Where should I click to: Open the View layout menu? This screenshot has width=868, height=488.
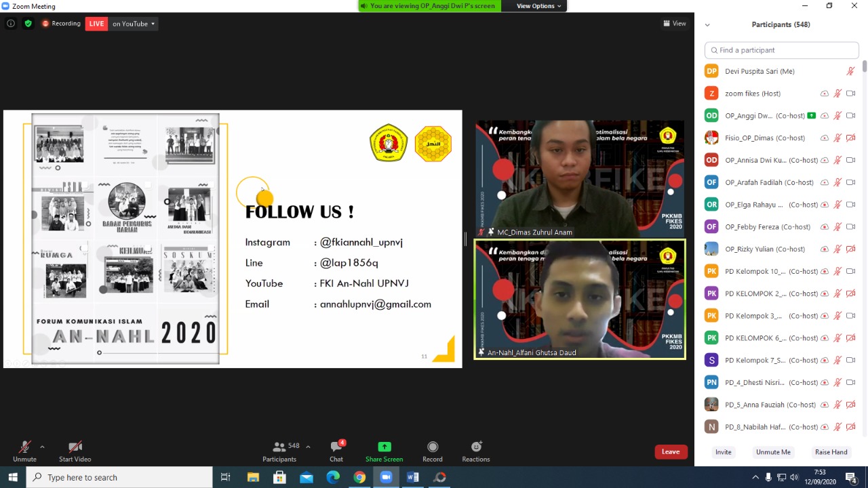coord(675,24)
